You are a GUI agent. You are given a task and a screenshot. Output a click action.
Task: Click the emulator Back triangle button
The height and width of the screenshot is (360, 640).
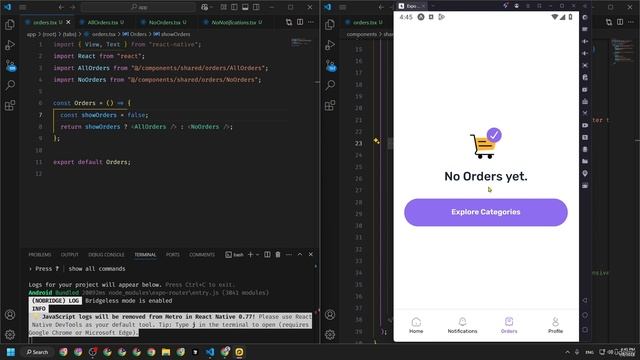click(x=585, y=300)
